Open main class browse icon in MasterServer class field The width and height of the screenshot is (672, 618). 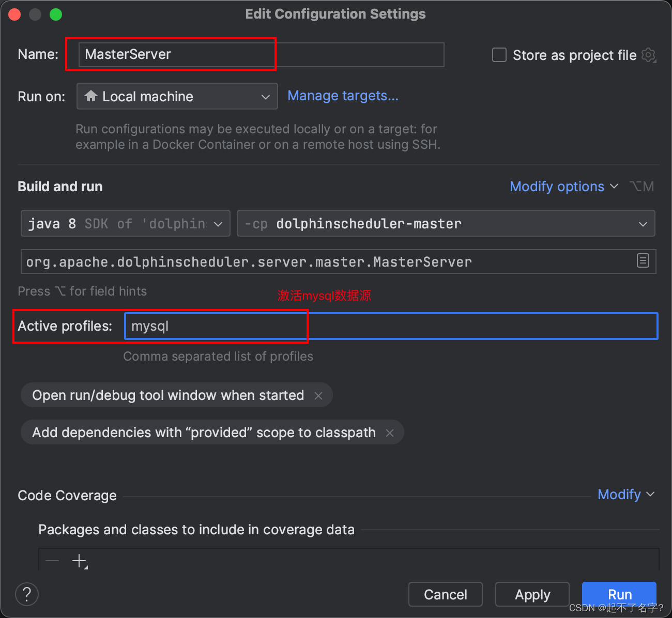(643, 261)
